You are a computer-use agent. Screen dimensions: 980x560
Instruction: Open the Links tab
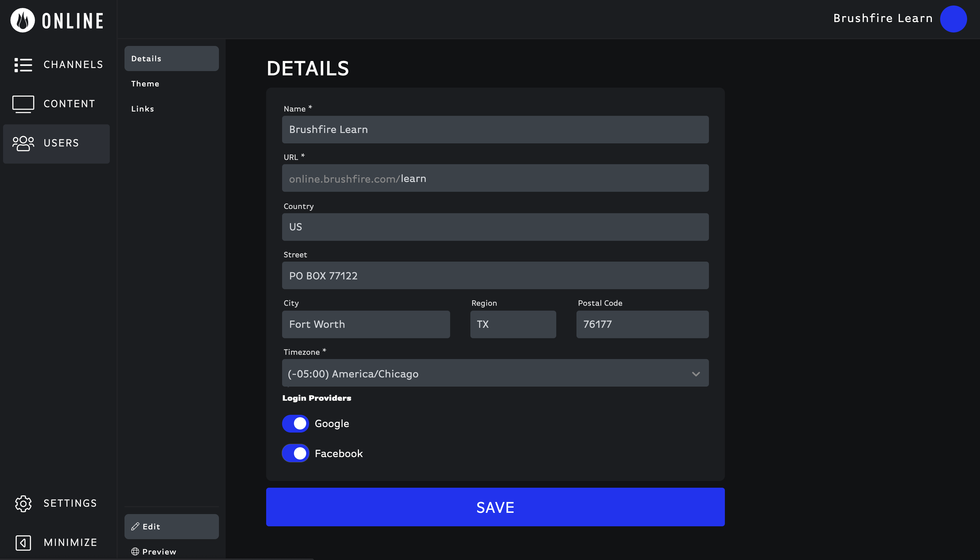tap(142, 108)
